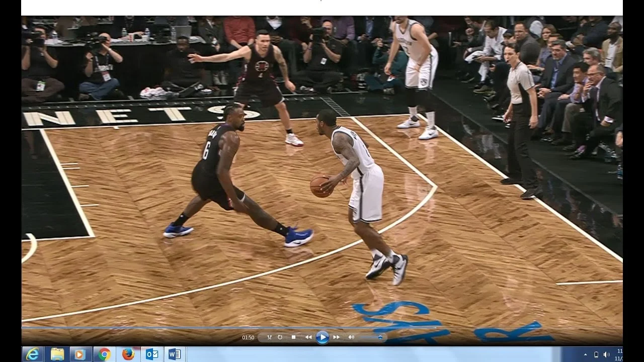644x362 pixels.
Task: Launch Google Chrome from the taskbar
Action: click(x=104, y=354)
